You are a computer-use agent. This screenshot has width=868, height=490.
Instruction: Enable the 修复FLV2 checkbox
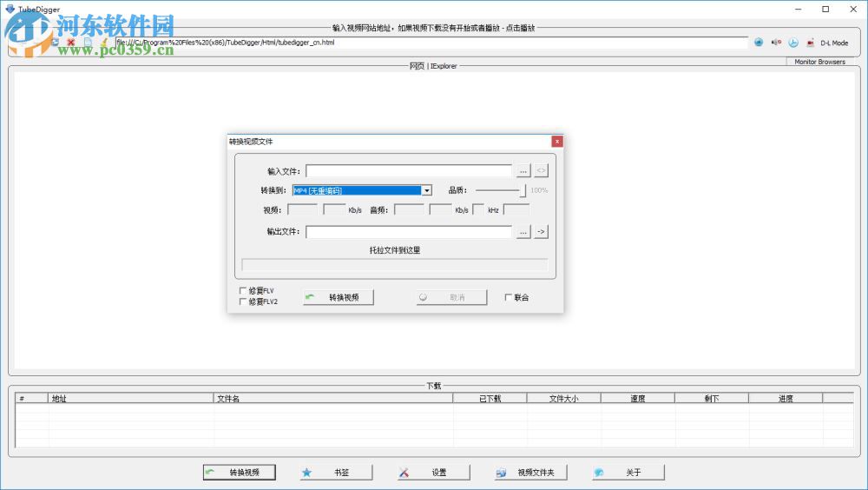242,301
